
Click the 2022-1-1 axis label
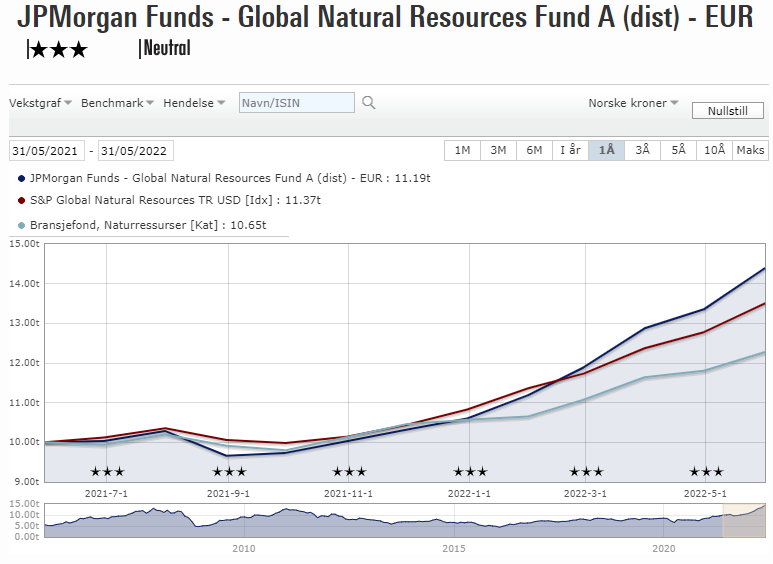click(x=469, y=494)
